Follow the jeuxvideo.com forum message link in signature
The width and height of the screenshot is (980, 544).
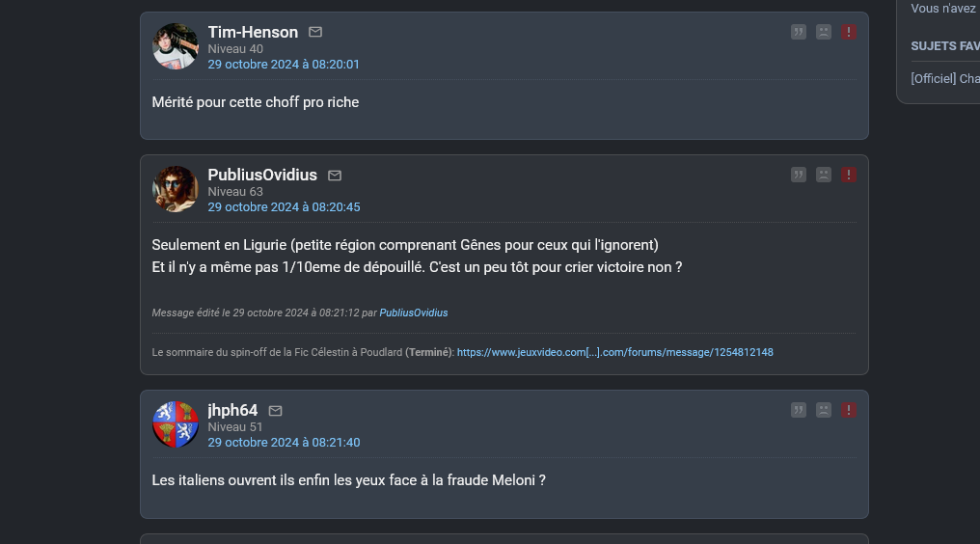(x=615, y=352)
